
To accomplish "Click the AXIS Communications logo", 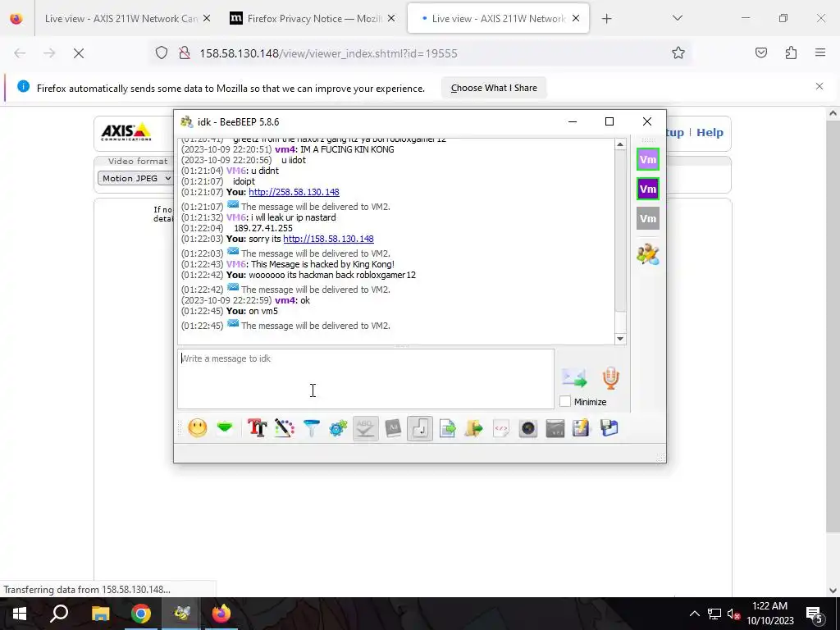I will [x=126, y=132].
